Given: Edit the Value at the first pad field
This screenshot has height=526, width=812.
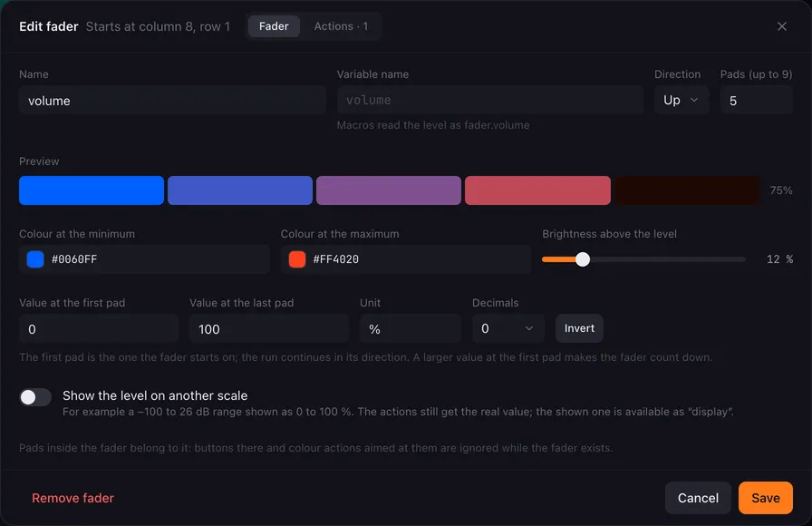Looking at the screenshot, I should [x=99, y=328].
